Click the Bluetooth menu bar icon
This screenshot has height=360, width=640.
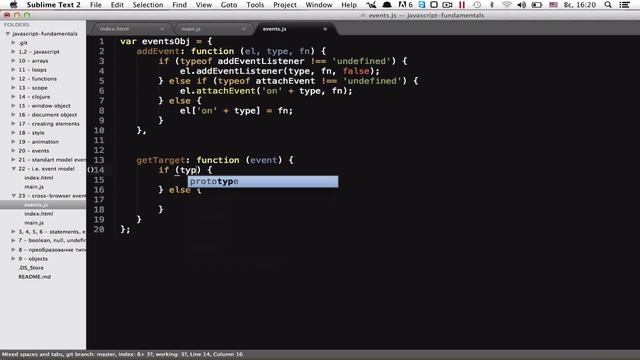click(492, 5)
